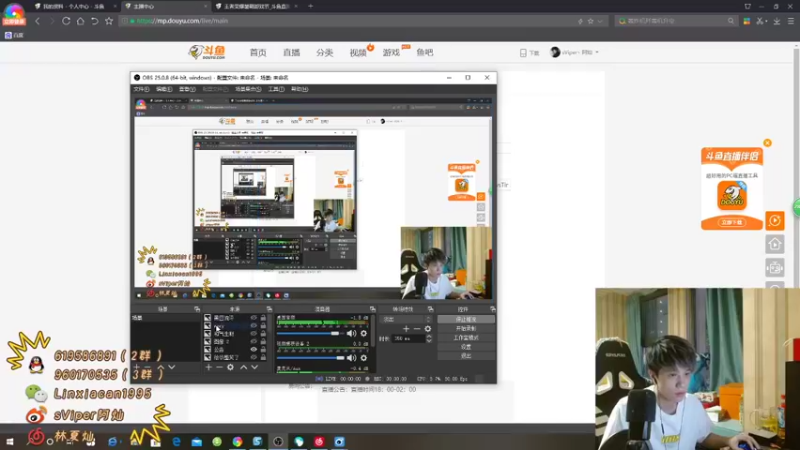
Task: Remove scene transition minus icon
Action: tap(417, 329)
